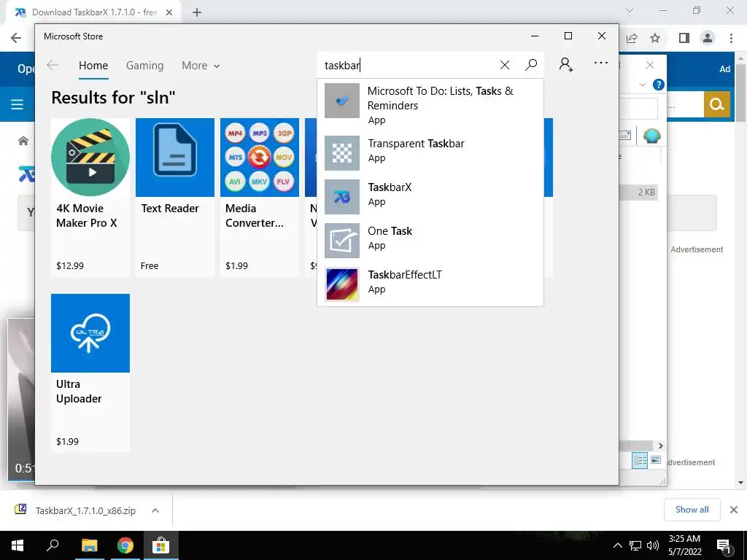Open 4K Movie Maker Pro X tile
This screenshot has height=560, width=747.
90,197
